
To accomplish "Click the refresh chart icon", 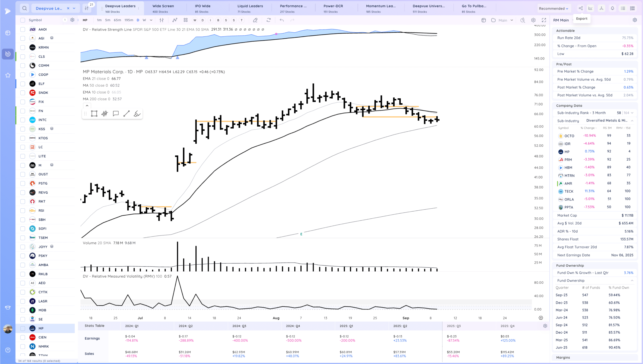I will [x=269, y=20].
